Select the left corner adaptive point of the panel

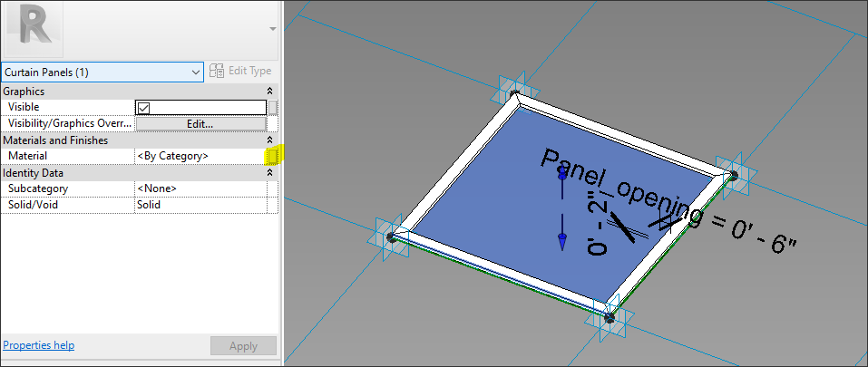point(391,237)
